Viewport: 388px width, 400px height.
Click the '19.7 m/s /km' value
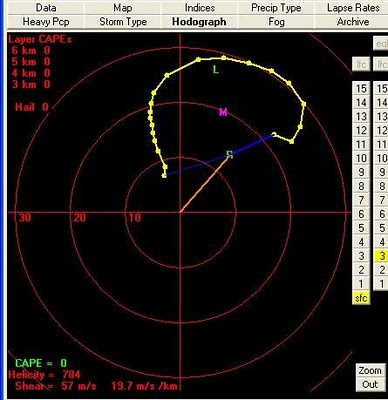(144, 386)
